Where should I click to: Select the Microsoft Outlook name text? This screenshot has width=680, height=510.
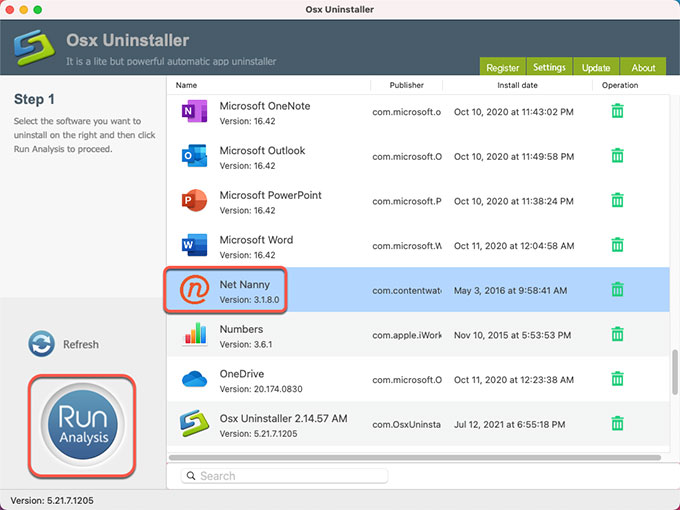coord(262,150)
